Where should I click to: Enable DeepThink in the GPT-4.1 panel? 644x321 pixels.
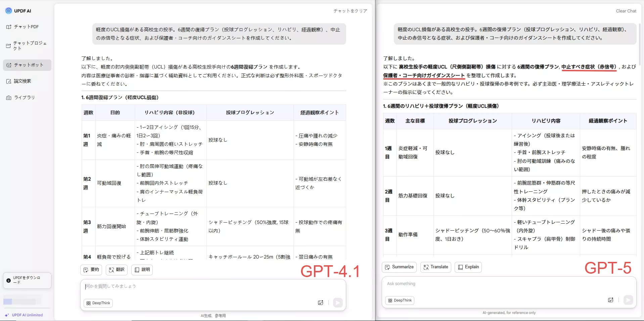(x=98, y=303)
